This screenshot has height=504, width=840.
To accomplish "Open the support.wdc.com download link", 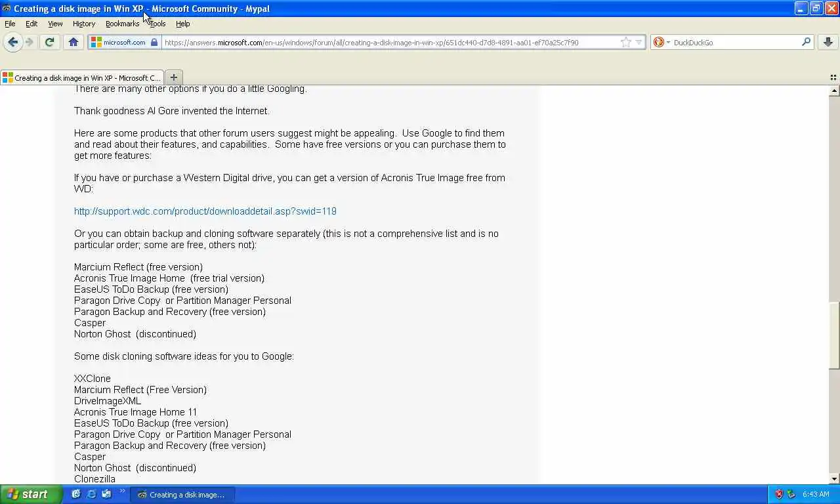I will (x=205, y=211).
